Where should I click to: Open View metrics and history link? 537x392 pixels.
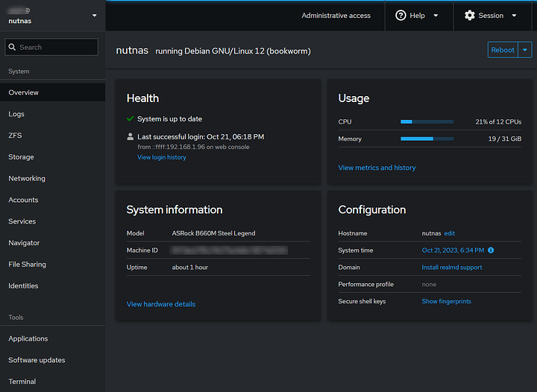(377, 168)
